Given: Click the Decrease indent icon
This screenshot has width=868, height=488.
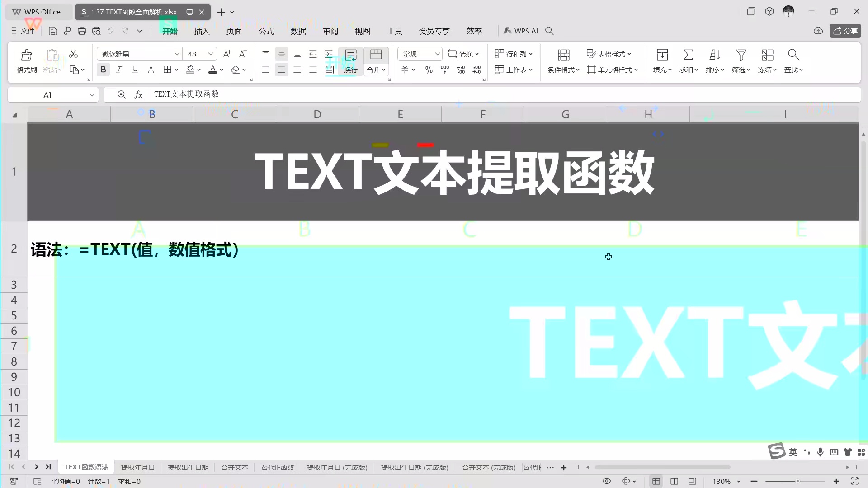Looking at the screenshot, I should [x=313, y=54].
